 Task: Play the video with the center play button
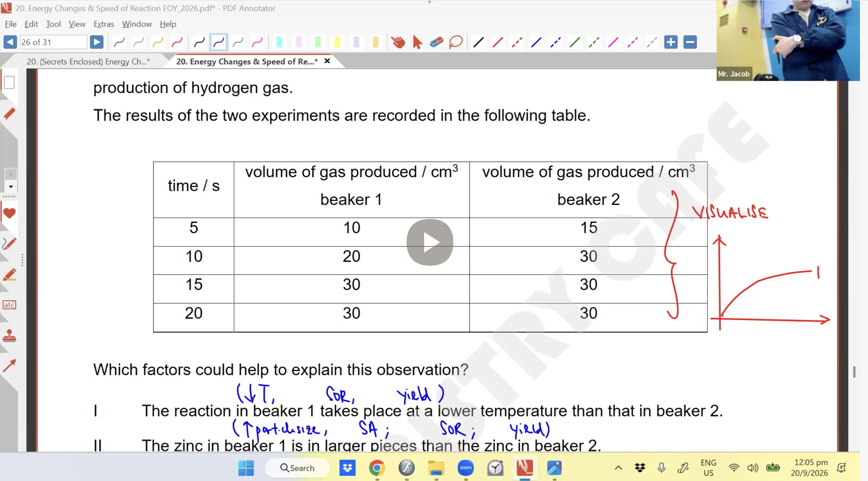click(430, 242)
